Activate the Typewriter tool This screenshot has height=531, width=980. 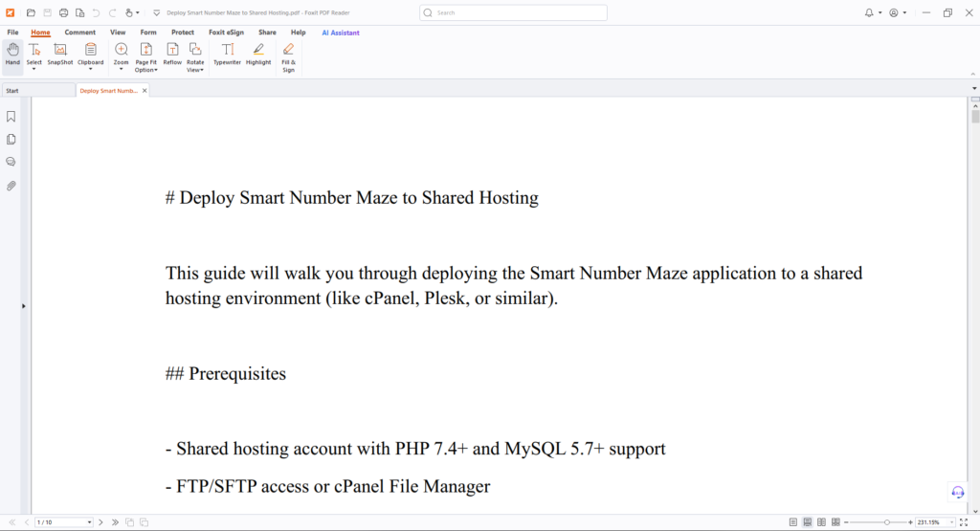(227, 54)
